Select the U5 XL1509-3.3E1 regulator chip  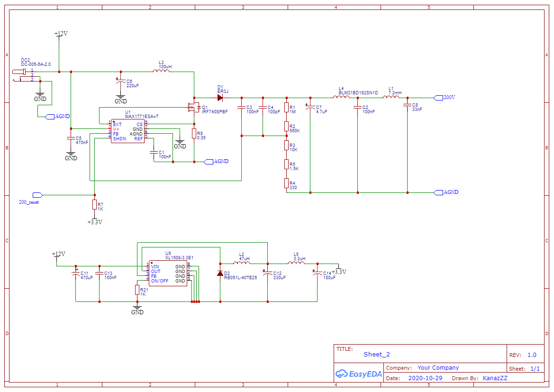click(x=168, y=273)
